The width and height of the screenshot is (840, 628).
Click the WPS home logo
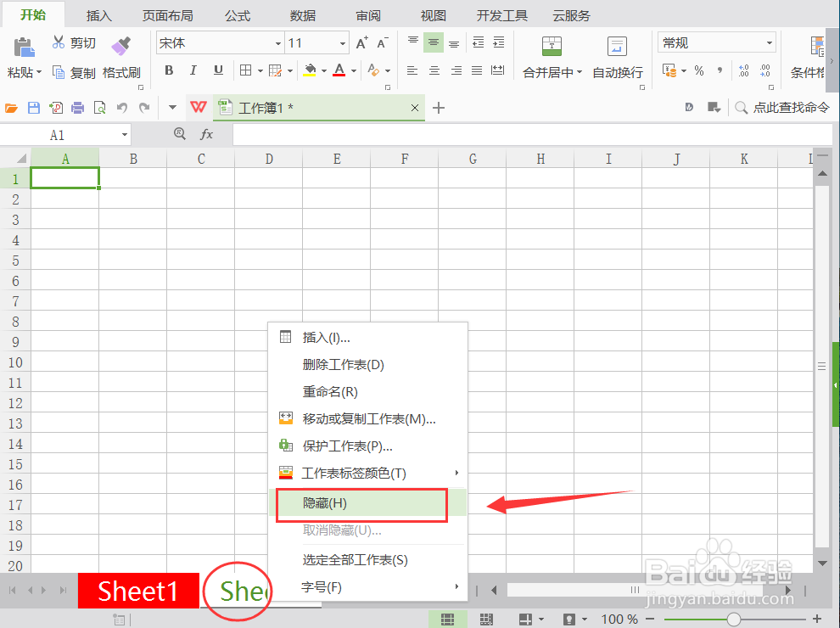pyautogui.click(x=199, y=107)
